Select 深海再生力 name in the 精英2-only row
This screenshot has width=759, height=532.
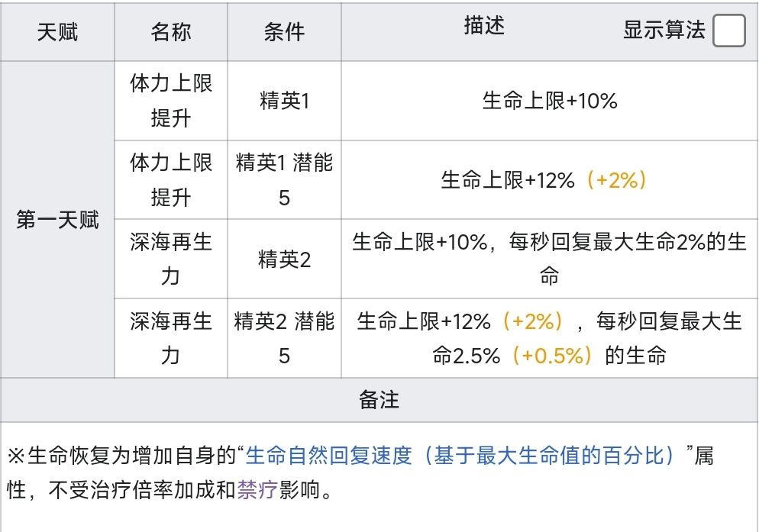(x=171, y=260)
